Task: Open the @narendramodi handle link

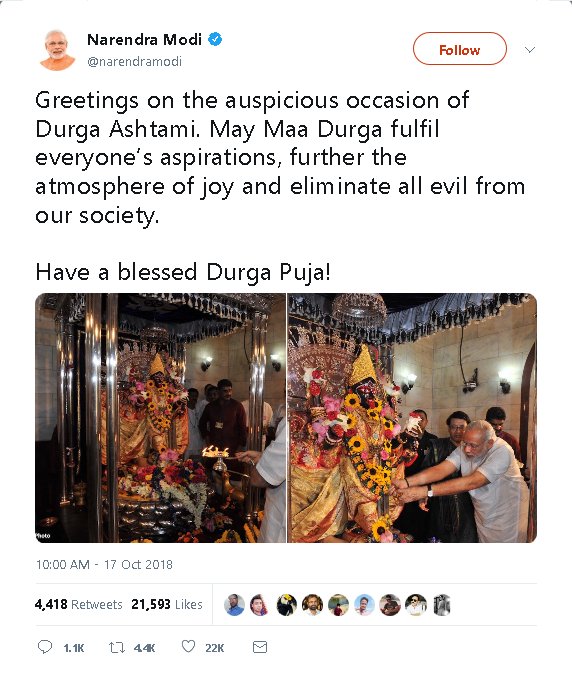Action: click(134, 62)
